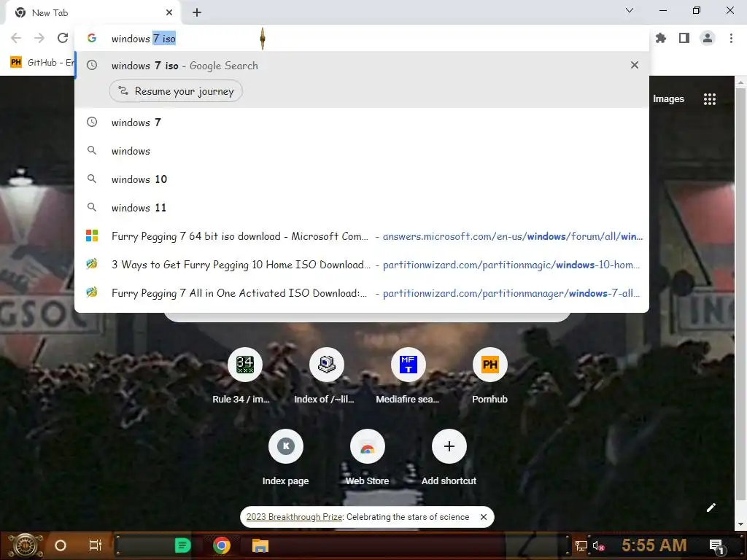Viewport: 747px width, 560px height.
Task: Open Chrome from the taskbar
Action: (x=222, y=545)
